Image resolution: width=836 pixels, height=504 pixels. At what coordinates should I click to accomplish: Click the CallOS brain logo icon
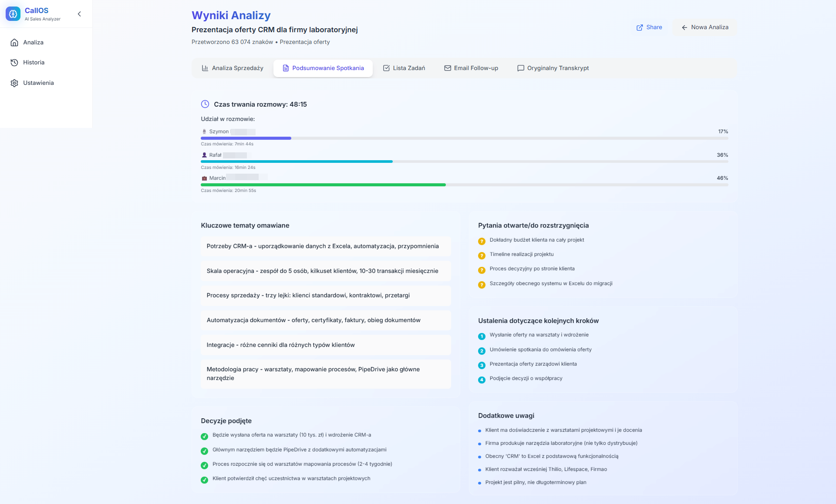pos(13,14)
